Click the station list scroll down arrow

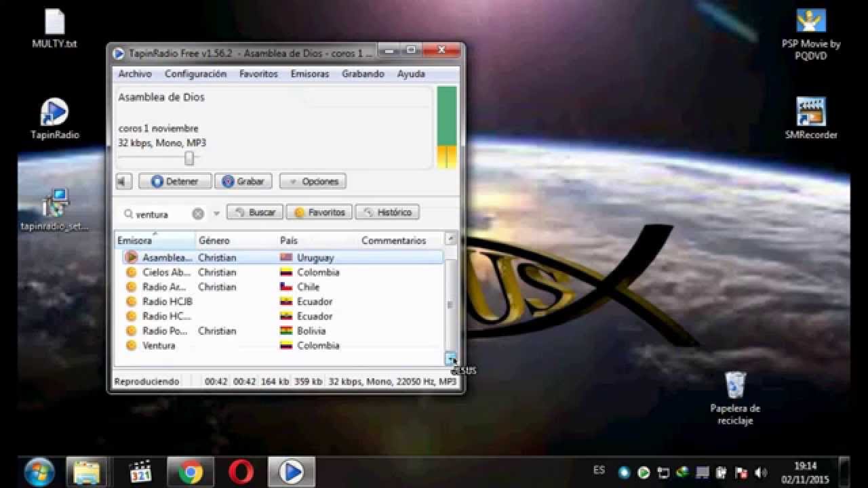pyautogui.click(x=451, y=359)
